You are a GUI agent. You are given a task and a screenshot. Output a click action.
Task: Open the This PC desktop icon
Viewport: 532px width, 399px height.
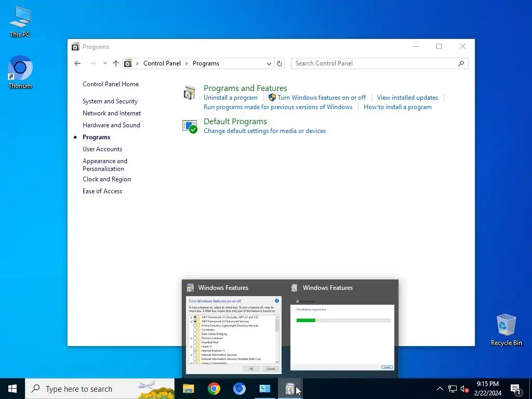pos(20,21)
